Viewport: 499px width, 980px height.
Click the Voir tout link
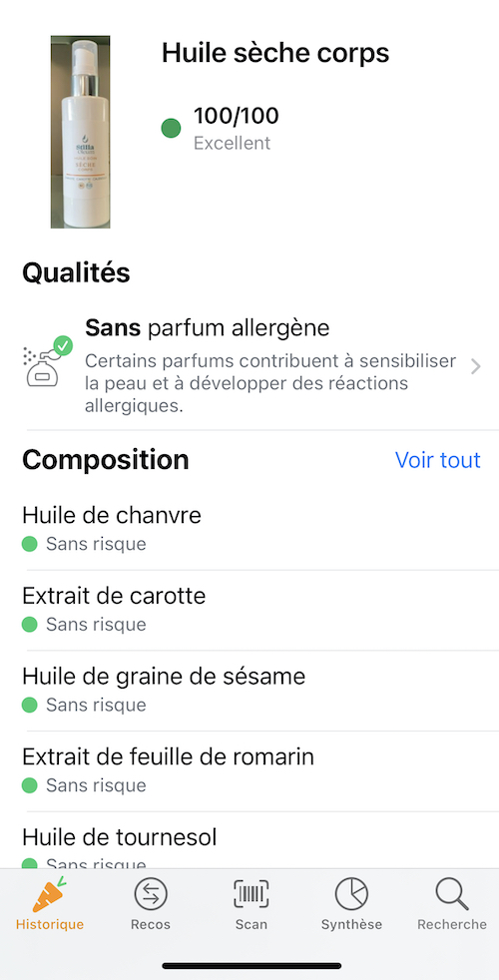pos(438,460)
